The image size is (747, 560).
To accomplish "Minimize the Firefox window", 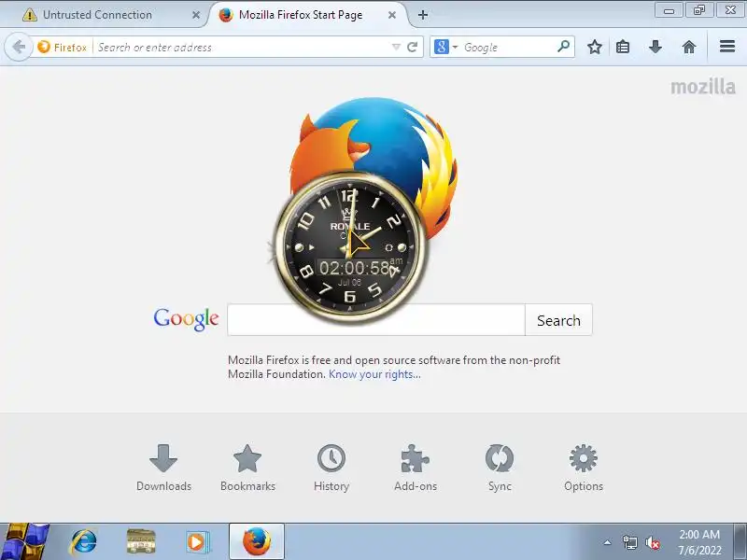I will tap(669, 10).
